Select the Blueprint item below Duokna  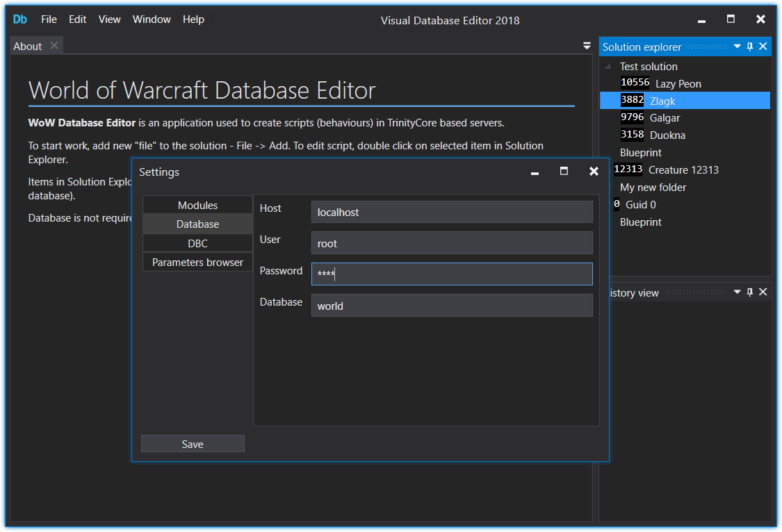640,152
